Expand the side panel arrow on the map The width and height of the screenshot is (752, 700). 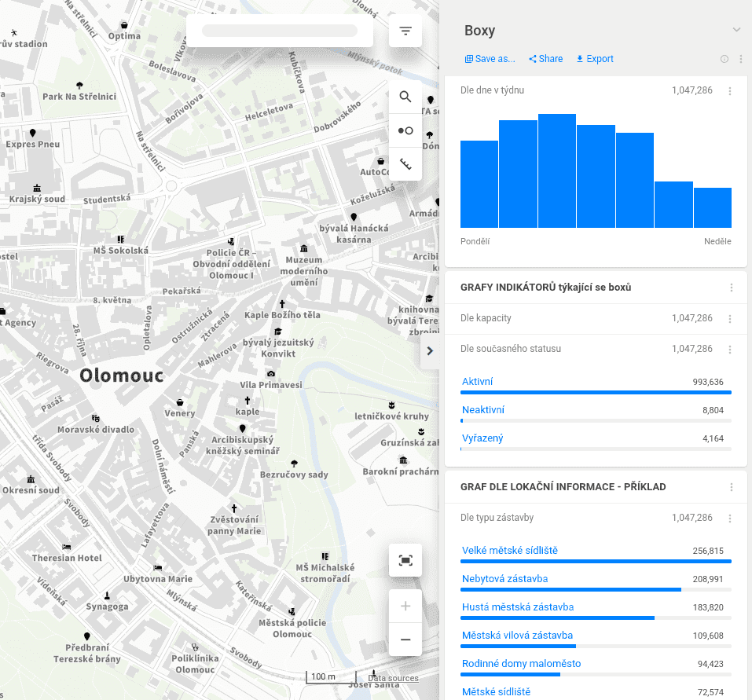click(430, 351)
